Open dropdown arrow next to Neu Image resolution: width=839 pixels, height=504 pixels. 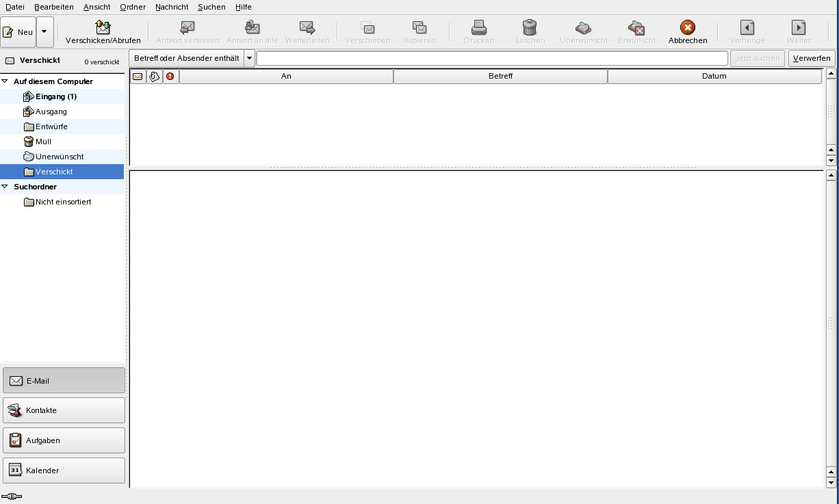[45, 32]
